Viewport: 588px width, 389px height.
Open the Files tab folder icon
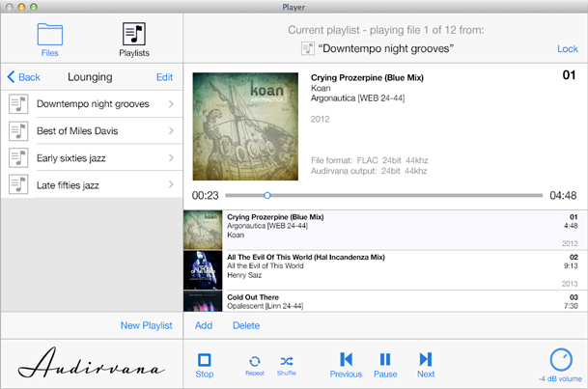[x=50, y=34]
